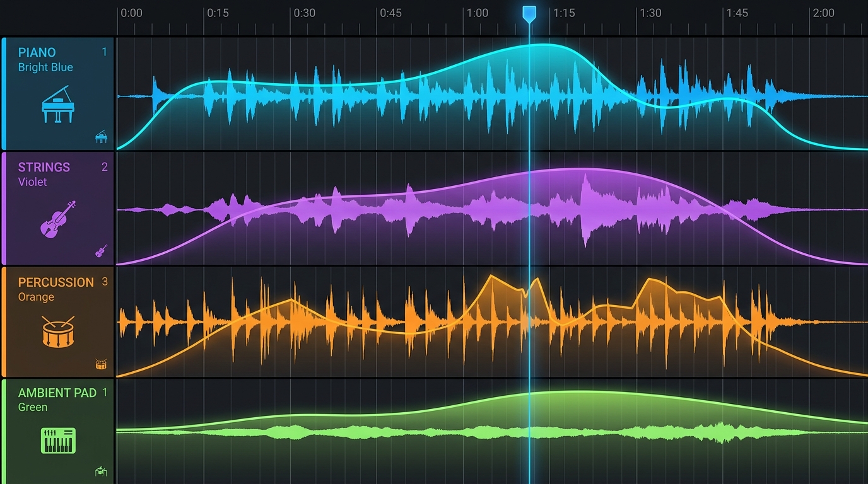868x484 pixels.
Task: Click the 0:45 mark on timeline ruler
Action: [391, 13]
